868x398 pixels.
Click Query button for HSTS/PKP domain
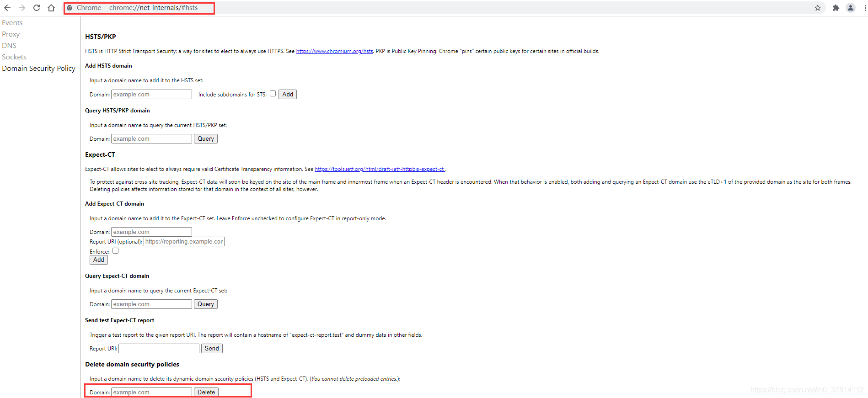tap(206, 139)
